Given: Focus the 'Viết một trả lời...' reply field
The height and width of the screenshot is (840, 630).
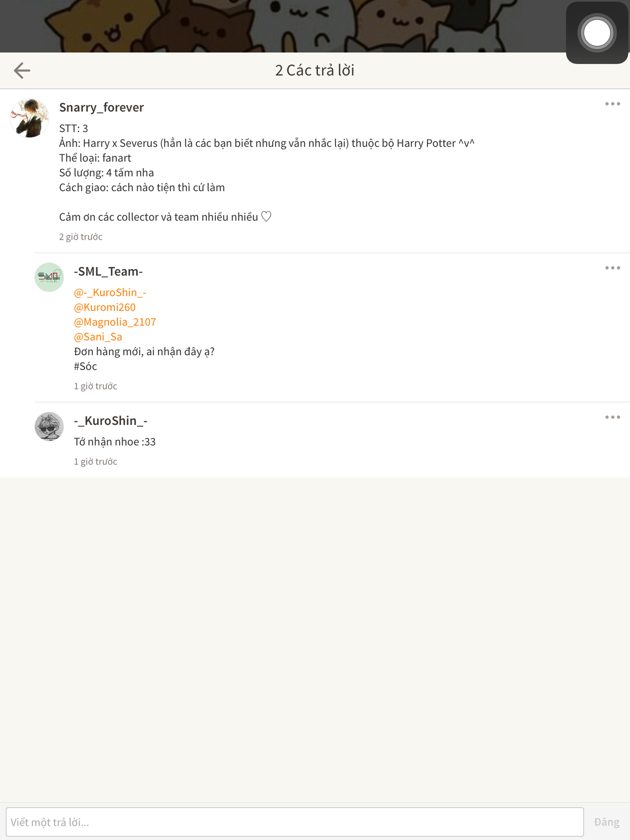Looking at the screenshot, I should [295, 822].
